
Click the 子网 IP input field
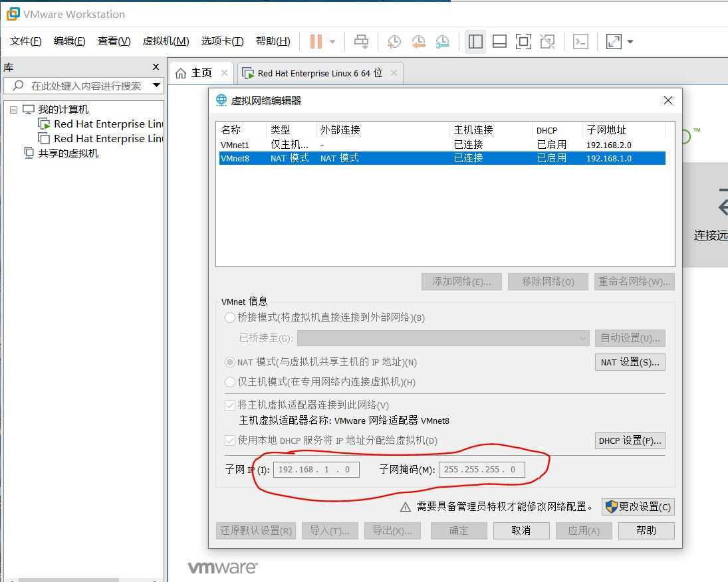click(316, 470)
